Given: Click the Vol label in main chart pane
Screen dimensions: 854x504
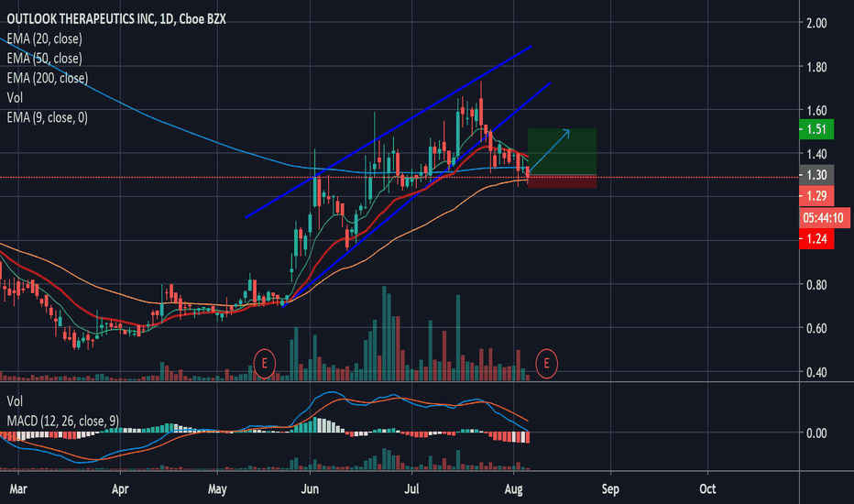Looking at the screenshot, I should point(15,97).
